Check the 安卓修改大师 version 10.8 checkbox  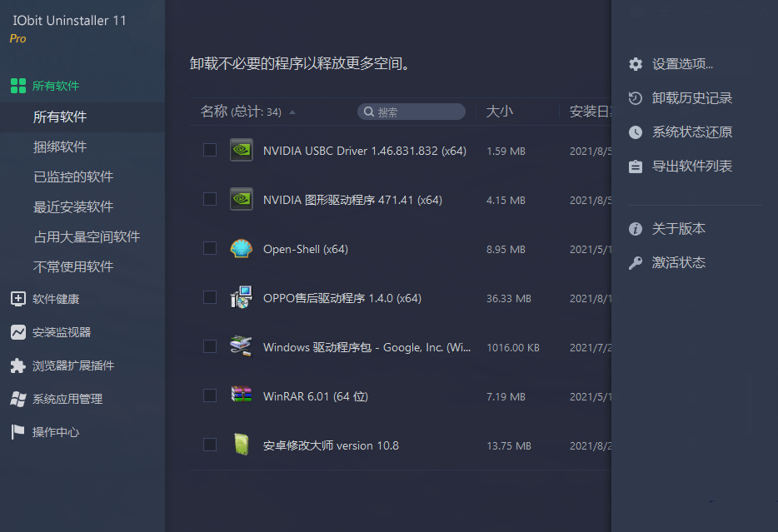[x=210, y=445]
